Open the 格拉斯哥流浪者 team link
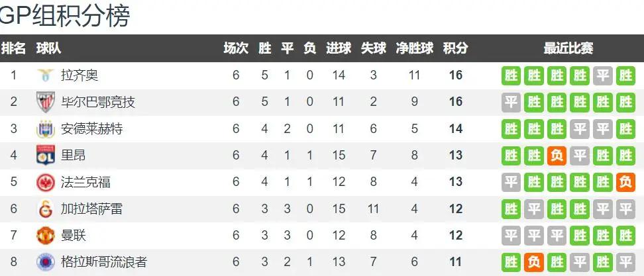 click(104, 262)
